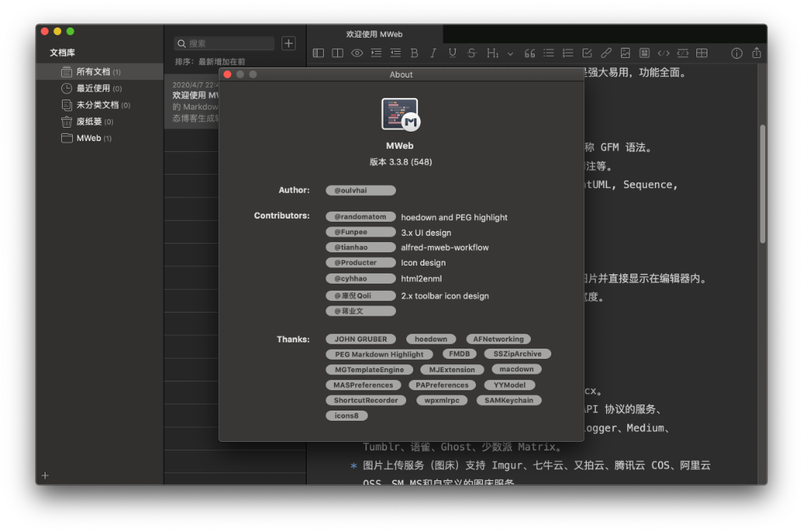Open the 废纸篓 trash folder

point(100,121)
